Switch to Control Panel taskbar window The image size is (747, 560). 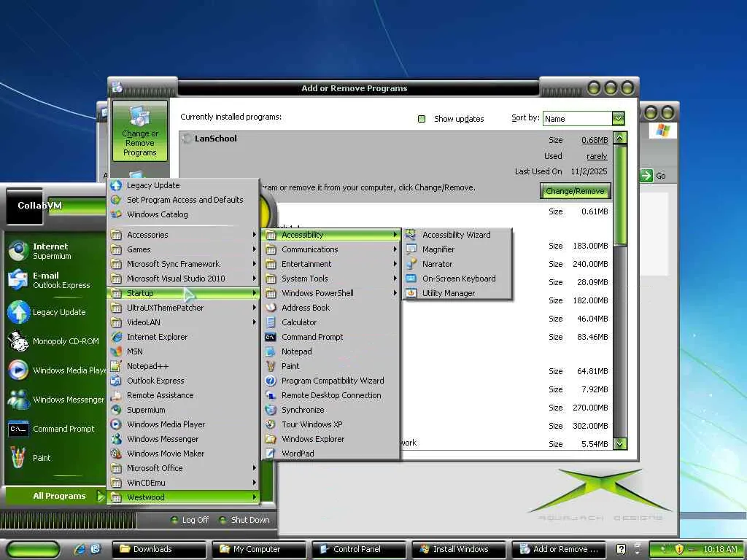pyautogui.click(x=359, y=549)
